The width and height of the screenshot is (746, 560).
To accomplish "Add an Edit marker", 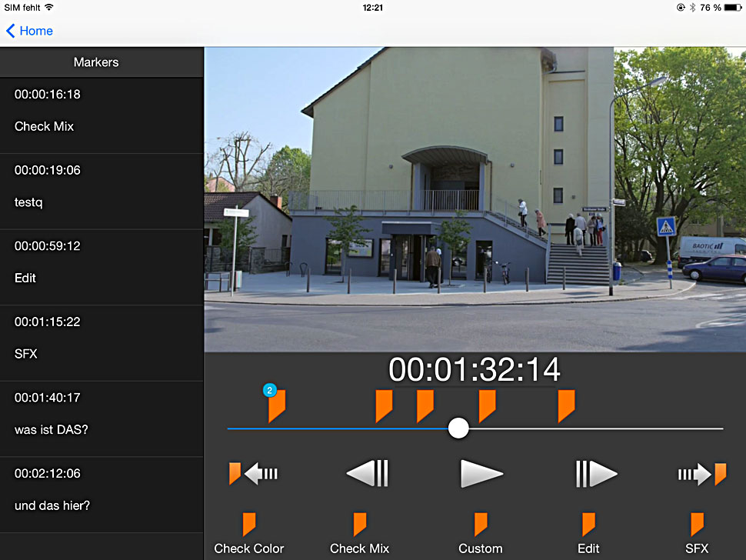I will [x=588, y=534].
